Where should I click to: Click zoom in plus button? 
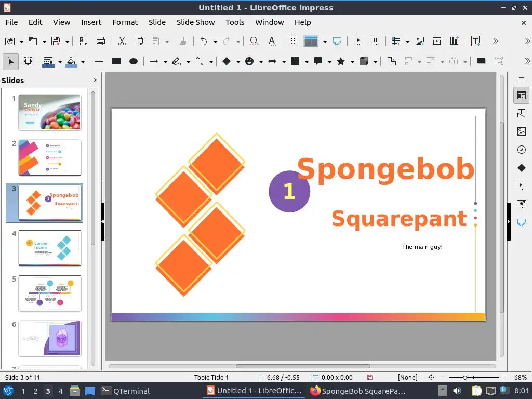click(504, 378)
